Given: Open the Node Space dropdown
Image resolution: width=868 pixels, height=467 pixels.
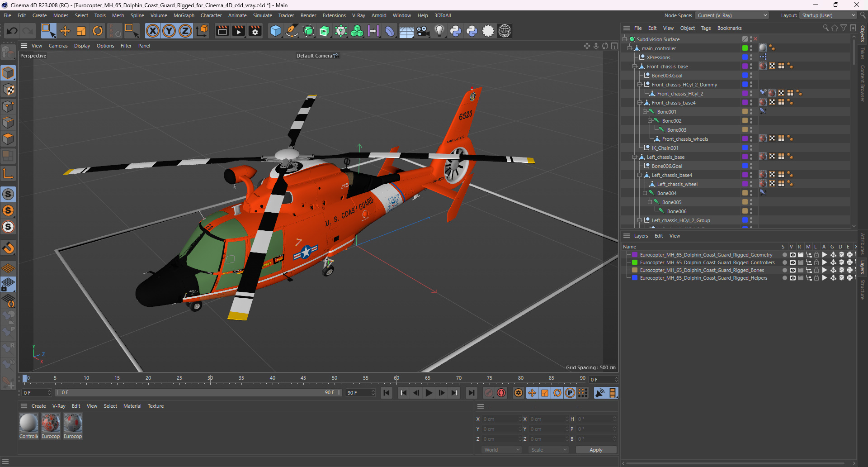Looking at the screenshot, I should coord(732,15).
